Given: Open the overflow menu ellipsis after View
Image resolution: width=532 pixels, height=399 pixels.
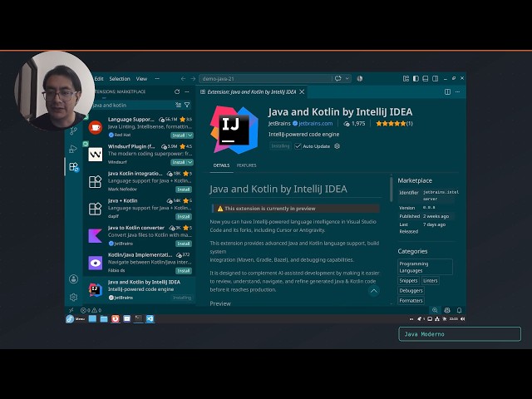Looking at the screenshot, I should click(x=157, y=79).
